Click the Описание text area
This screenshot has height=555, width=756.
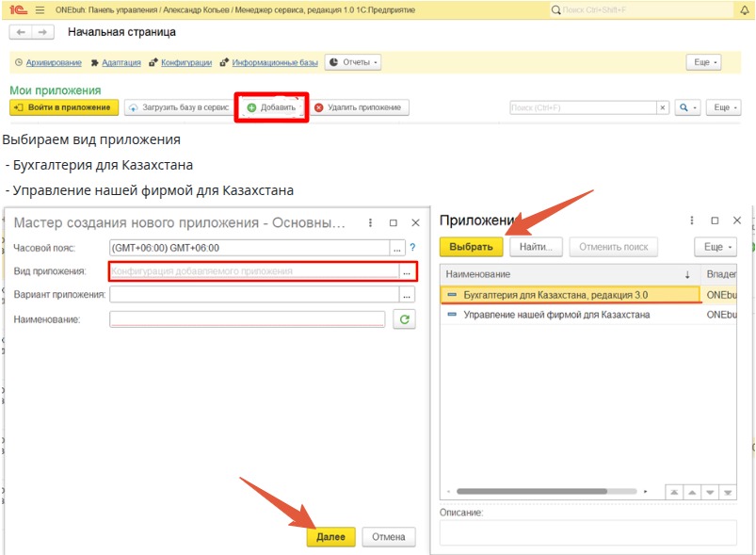click(588, 532)
